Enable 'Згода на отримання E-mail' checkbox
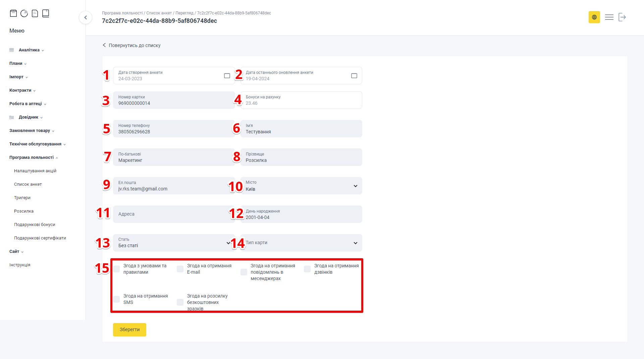 click(180, 269)
